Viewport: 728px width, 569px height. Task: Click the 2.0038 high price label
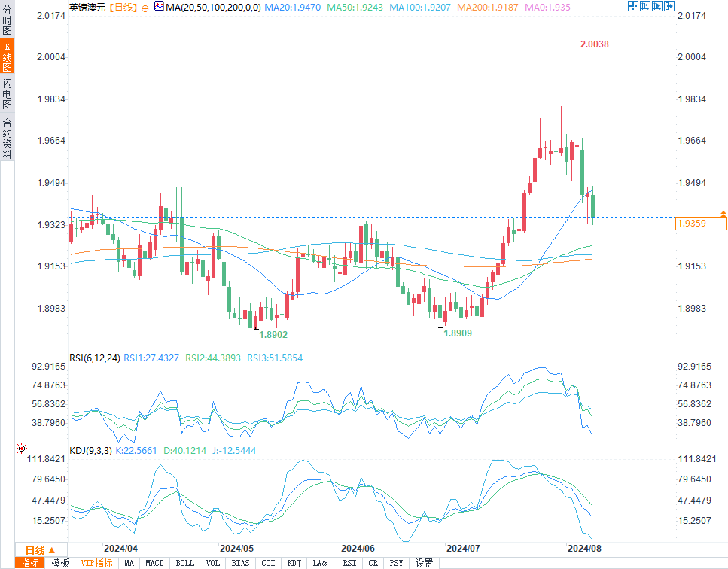[x=595, y=44]
